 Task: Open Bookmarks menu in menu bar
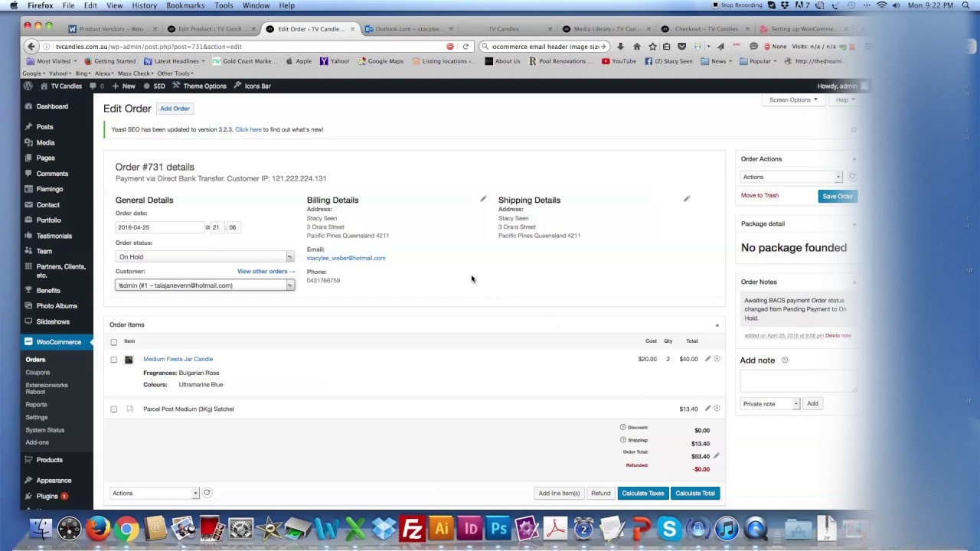(185, 5)
